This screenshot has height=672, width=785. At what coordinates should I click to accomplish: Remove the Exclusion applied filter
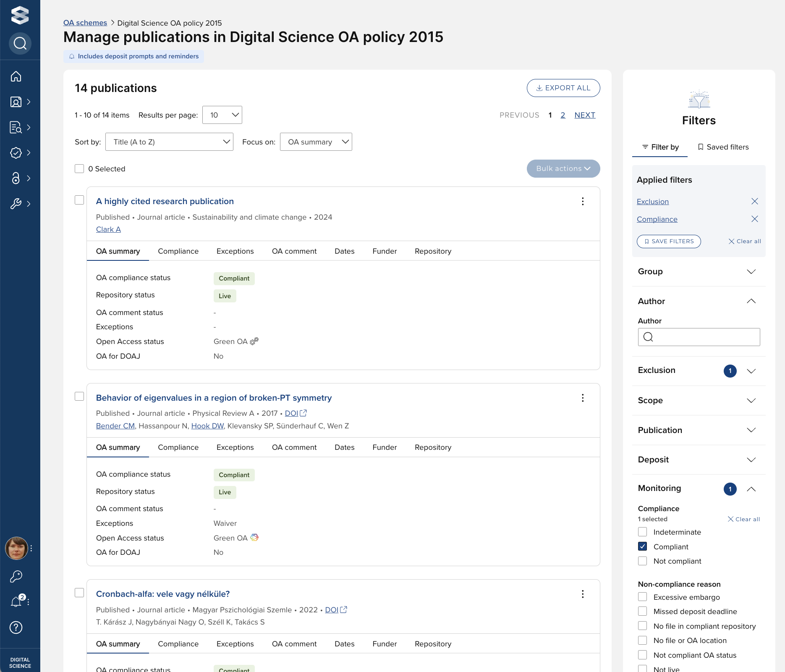click(754, 202)
